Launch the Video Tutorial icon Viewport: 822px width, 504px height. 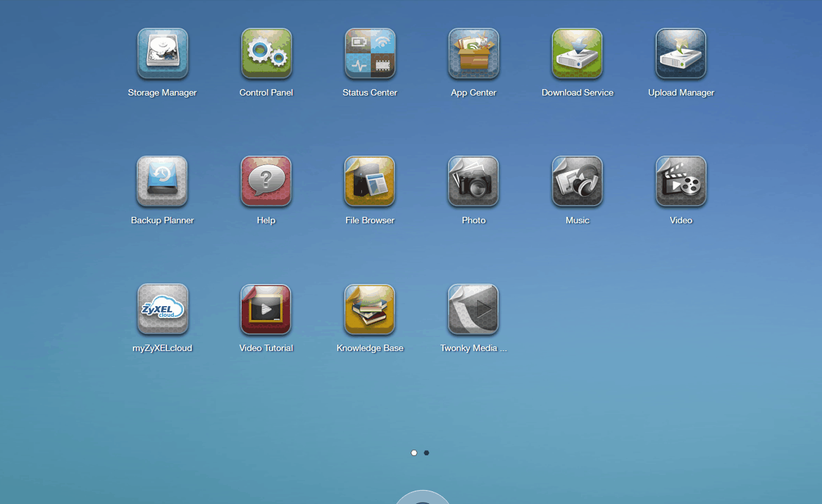point(266,309)
